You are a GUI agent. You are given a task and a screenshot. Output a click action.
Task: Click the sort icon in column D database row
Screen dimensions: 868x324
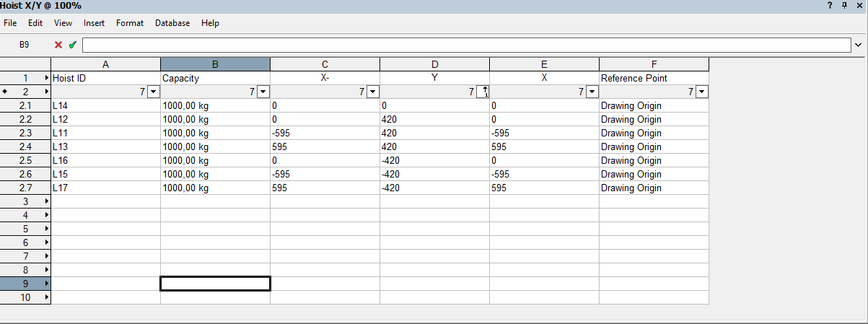[x=485, y=92]
